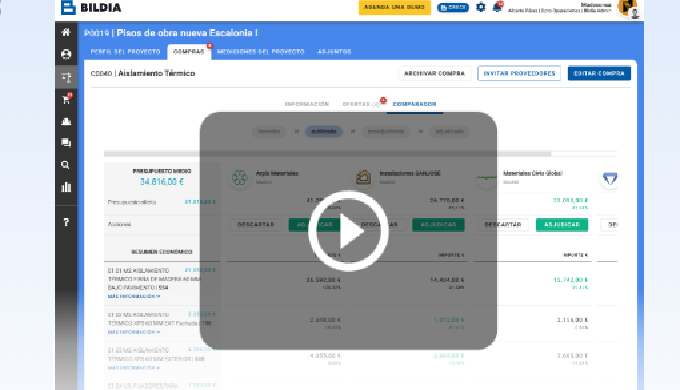
Task: Open the hard hat icon in sidebar
Action: (x=66, y=121)
